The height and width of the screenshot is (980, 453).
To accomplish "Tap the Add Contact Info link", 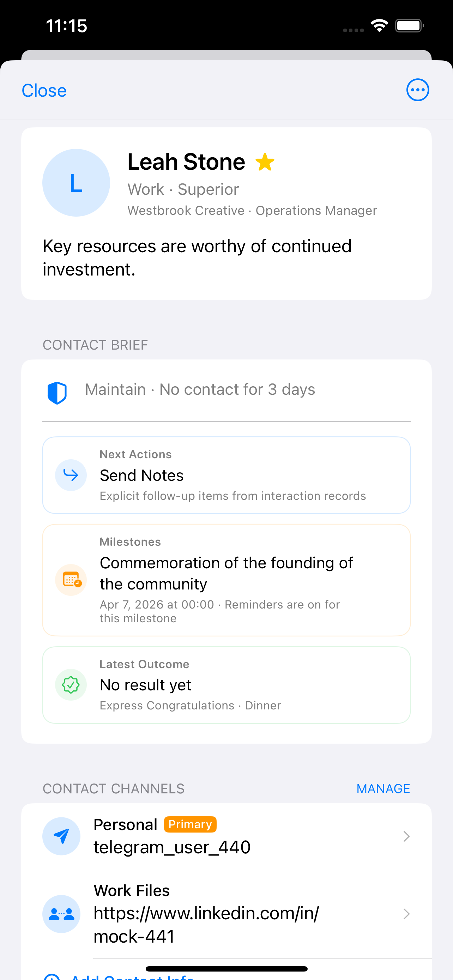I will 131,976.
